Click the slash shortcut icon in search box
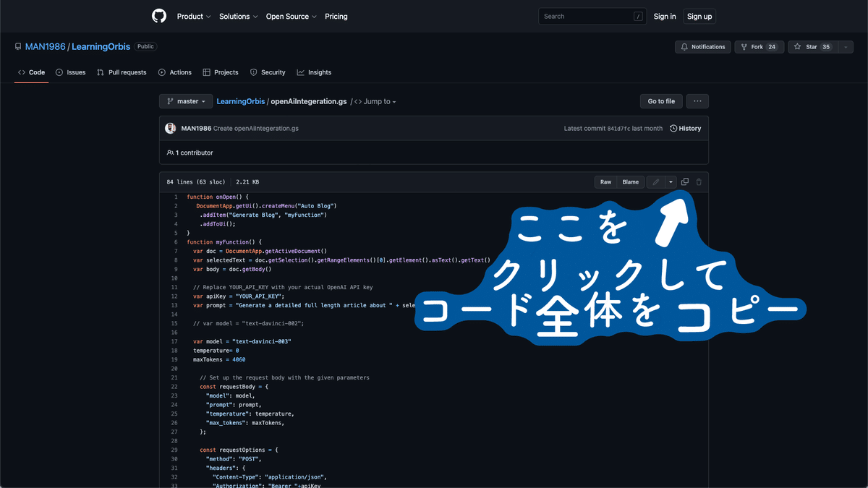868x488 pixels. click(637, 16)
